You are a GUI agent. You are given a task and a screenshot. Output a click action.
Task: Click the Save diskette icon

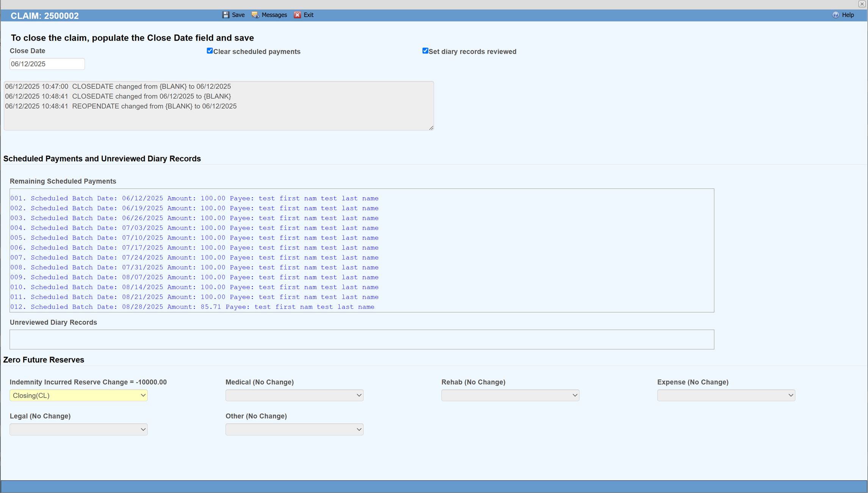click(x=227, y=15)
